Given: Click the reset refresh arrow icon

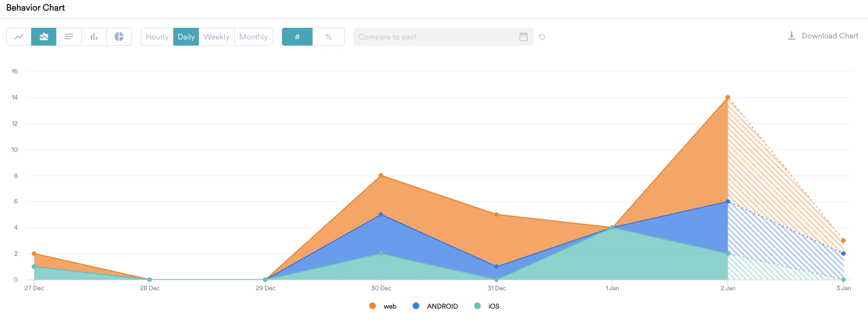Looking at the screenshot, I should (x=542, y=37).
